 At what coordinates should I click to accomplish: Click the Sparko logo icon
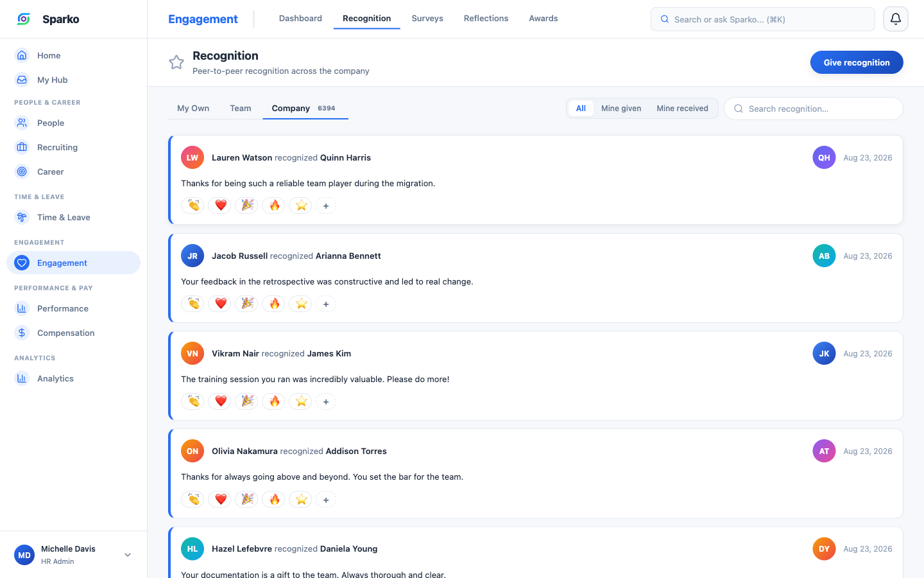pos(24,19)
